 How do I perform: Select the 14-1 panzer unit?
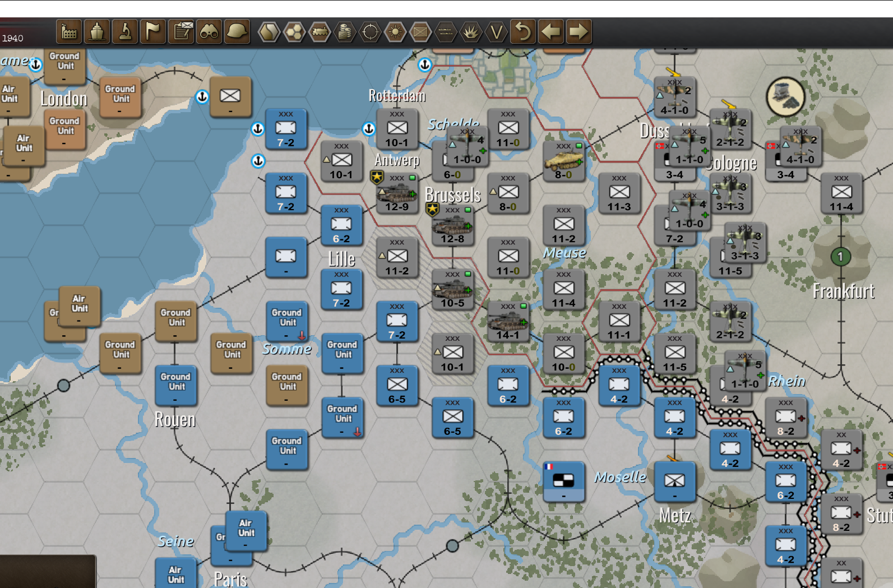coord(508,322)
